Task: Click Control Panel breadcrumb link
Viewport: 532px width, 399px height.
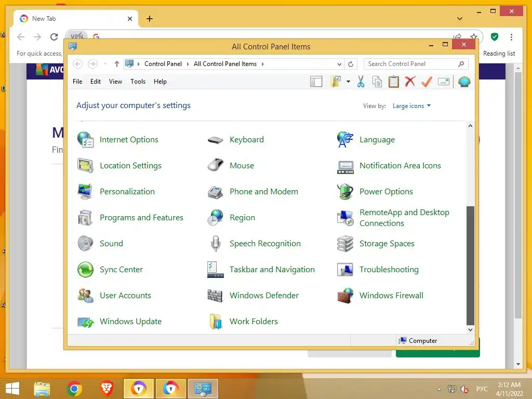Action: [163, 64]
